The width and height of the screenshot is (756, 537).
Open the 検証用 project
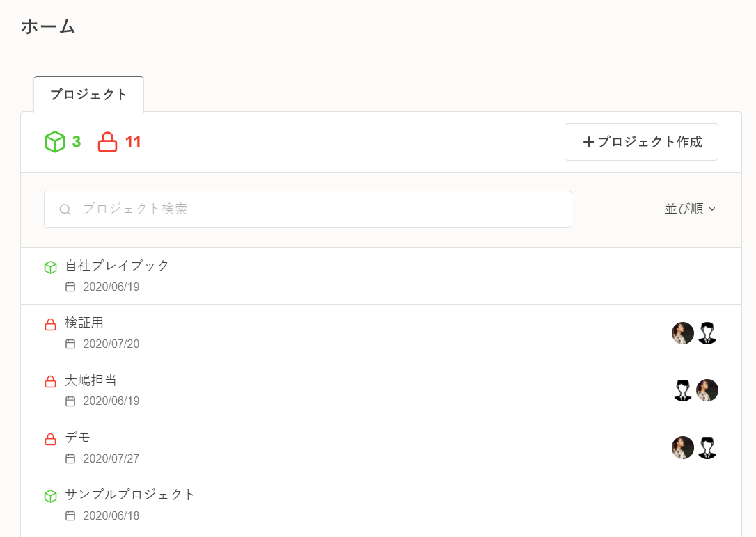(x=84, y=323)
